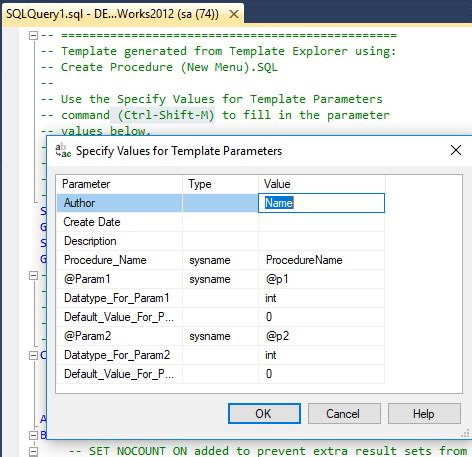This screenshot has width=472, height=457.
Task: Click the dialog's title bar replace icon
Action: 63,150
